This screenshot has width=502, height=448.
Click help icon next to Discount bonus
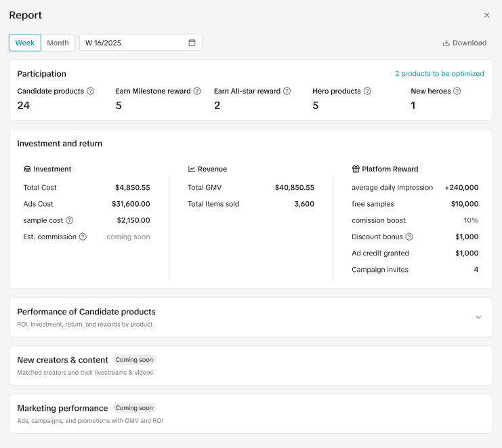click(409, 237)
